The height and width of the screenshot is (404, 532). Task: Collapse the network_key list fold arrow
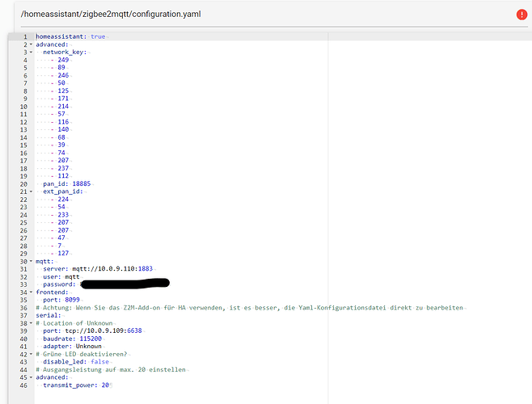[x=31, y=53]
